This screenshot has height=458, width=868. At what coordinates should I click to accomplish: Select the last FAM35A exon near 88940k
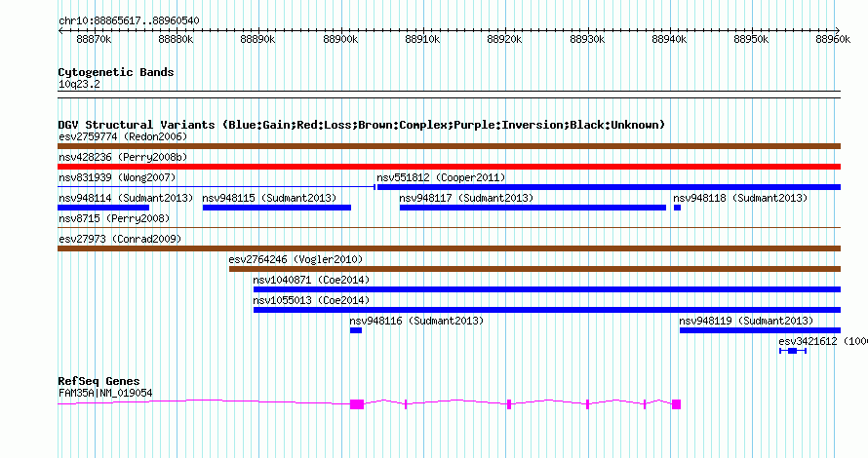tap(676, 404)
